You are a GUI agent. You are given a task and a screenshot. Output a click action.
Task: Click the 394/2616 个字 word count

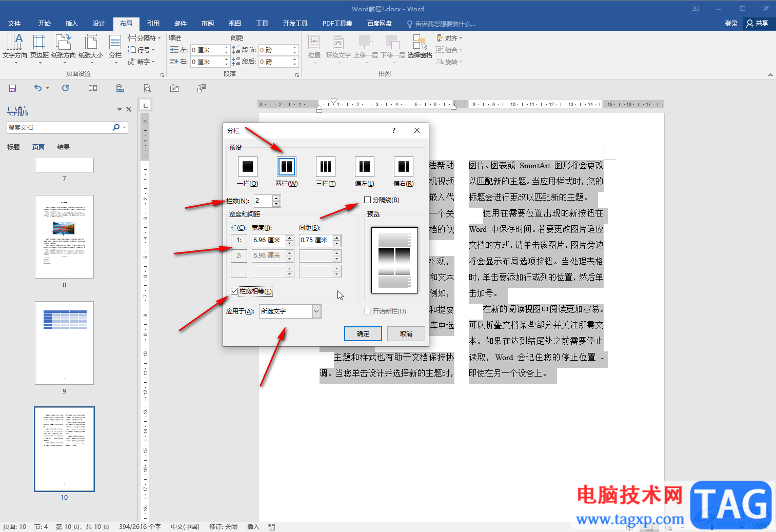click(140, 527)
